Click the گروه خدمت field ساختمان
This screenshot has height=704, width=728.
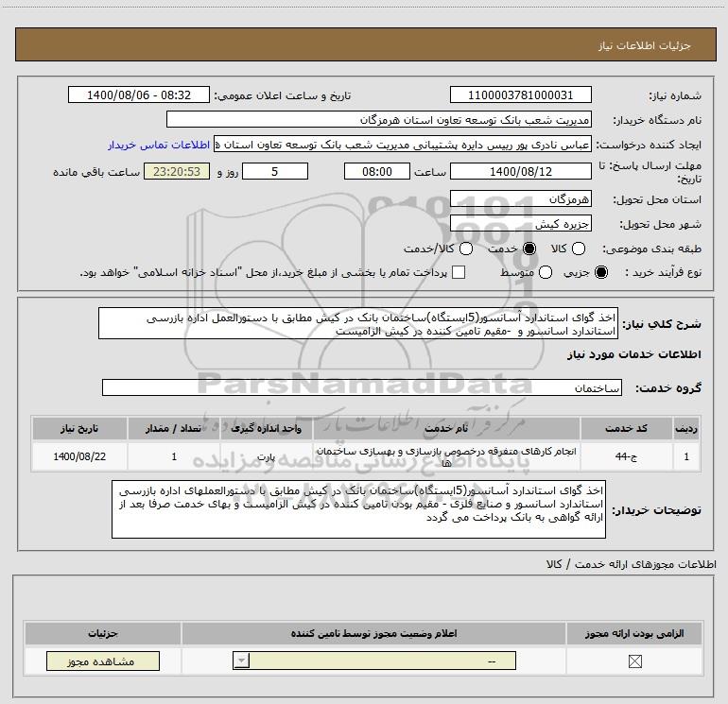click(x=362, y=387)
